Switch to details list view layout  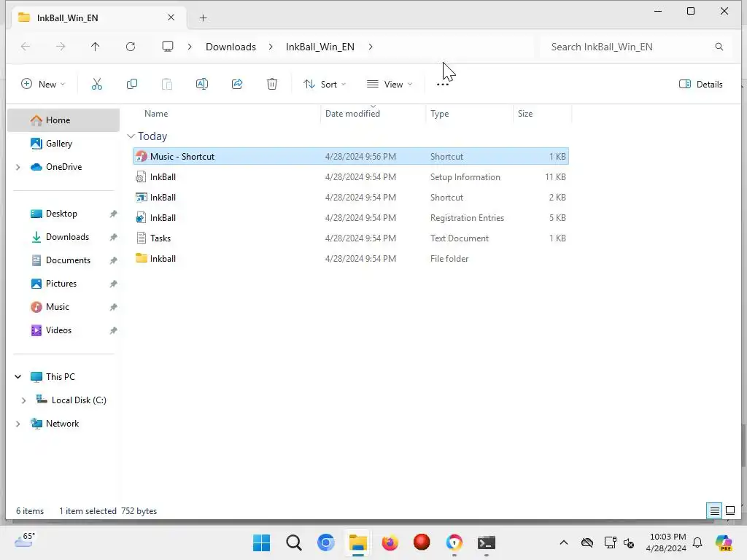pos(715,511)
